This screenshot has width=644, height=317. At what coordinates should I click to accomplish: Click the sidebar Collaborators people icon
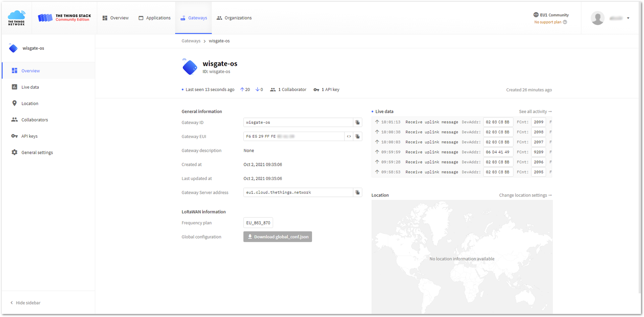click(14, 120)
